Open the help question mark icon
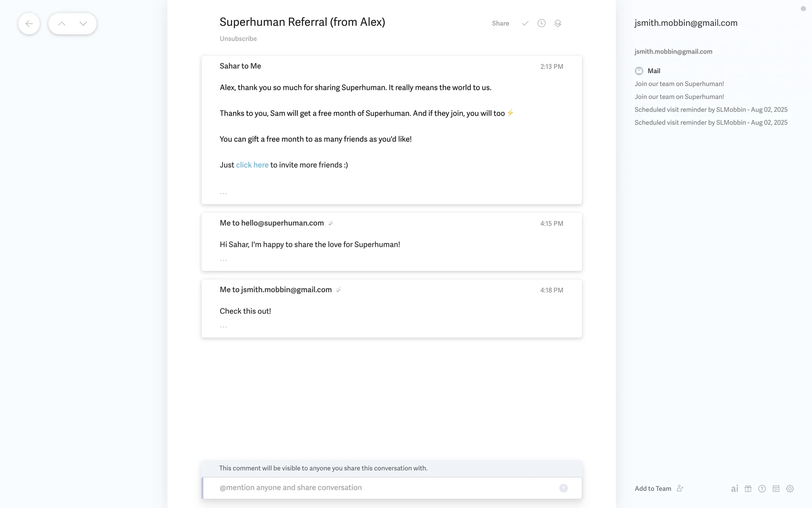Viewport: 812px width, 508px height. point(762,489)
